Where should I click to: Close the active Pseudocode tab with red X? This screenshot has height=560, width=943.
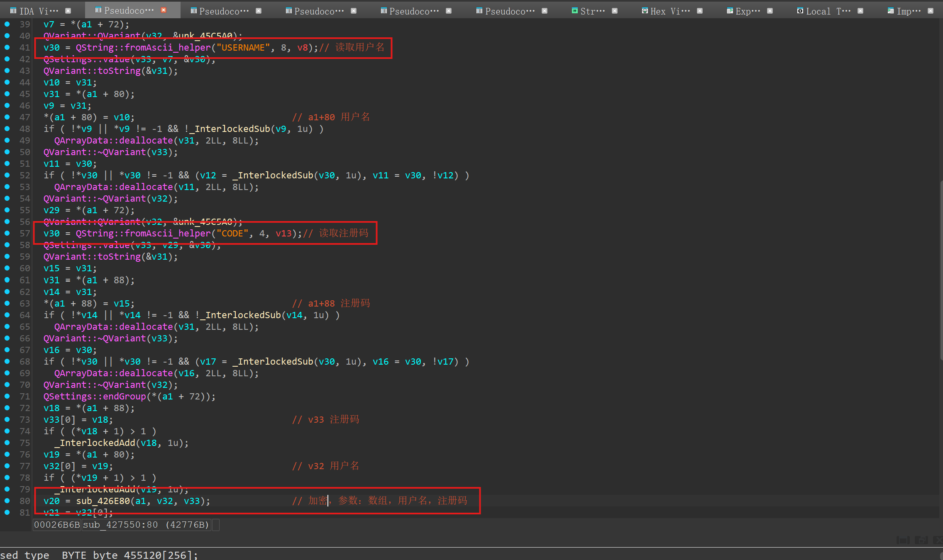pos(164,10)
